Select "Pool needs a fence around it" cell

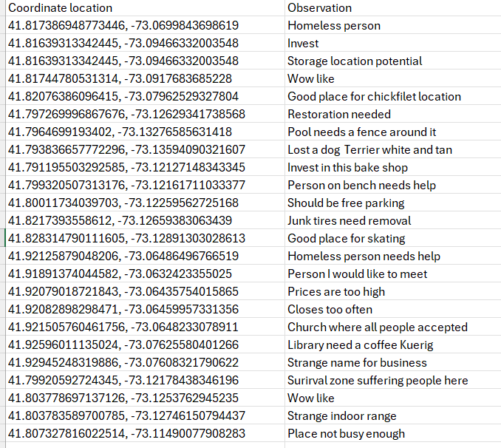coord(361,132)
